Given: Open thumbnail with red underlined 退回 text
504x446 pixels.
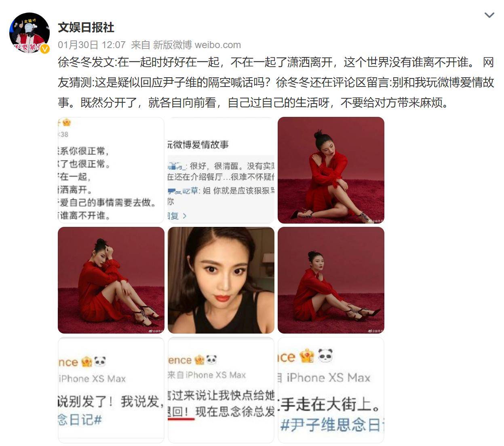Looking at the screenshot, I should (221, 390).
